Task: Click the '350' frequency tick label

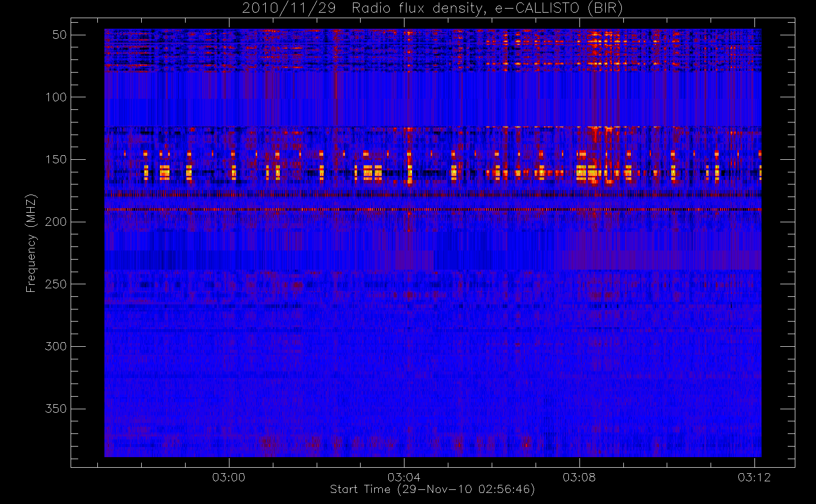Action: (56, 409)
